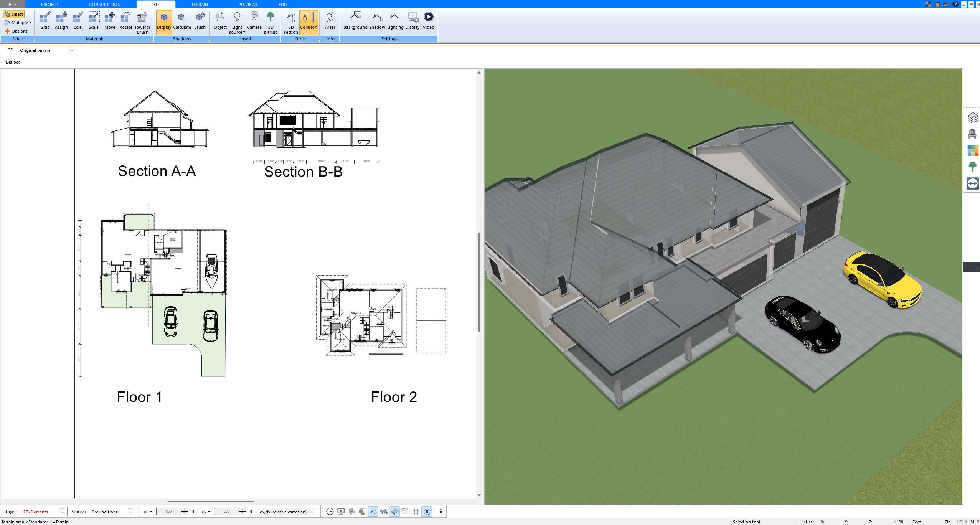
Task: Open the plants catalog in the right sidebar
Action: pyautogui.click(x=973, y=167)
